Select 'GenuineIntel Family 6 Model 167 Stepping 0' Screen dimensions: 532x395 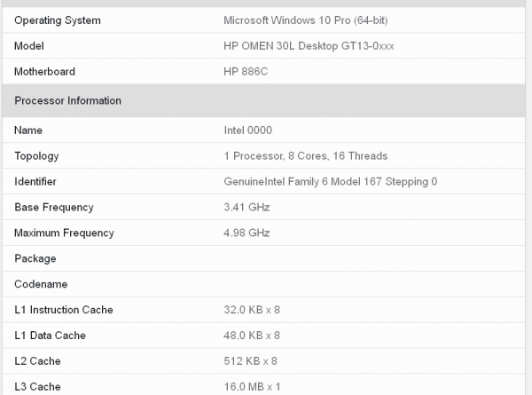pyautogui.click(x=330, y=182)
